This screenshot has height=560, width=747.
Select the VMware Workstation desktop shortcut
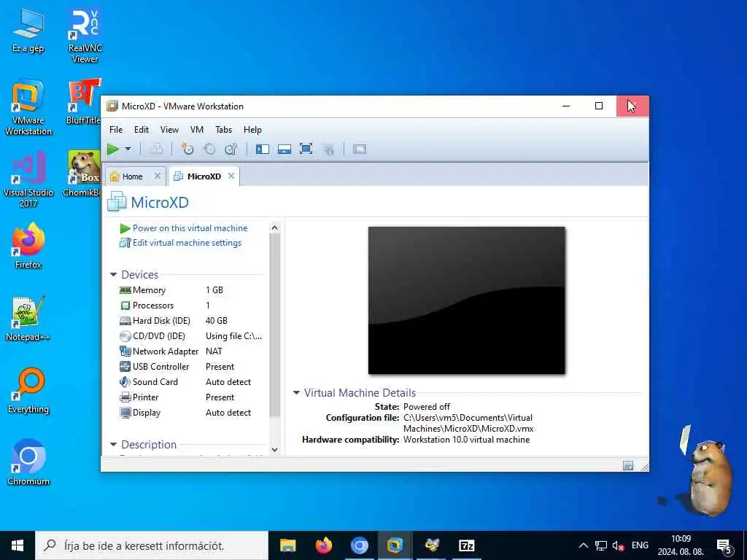click(28, 107)
